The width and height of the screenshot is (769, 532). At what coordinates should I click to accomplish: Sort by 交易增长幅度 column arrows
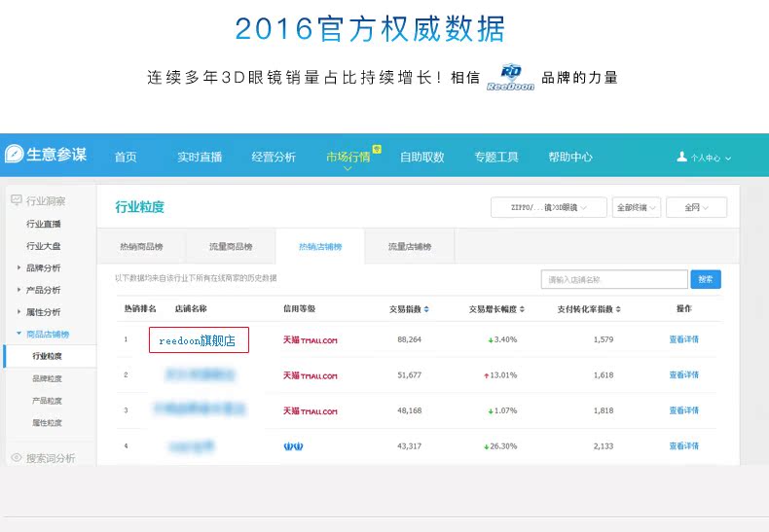click(522, 309)
